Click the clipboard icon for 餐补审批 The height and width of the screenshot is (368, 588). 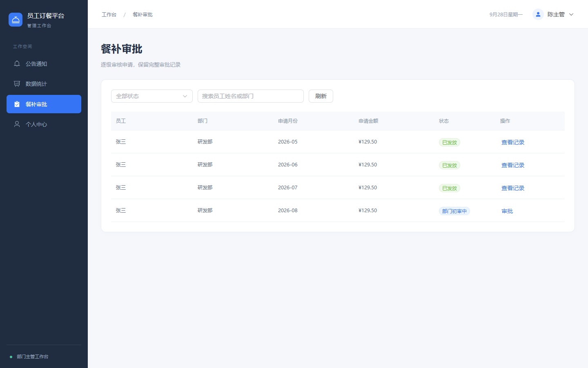pos(17,104)
